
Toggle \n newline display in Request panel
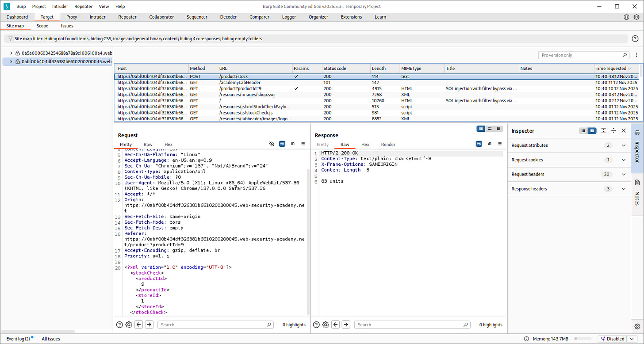(292, 144)
